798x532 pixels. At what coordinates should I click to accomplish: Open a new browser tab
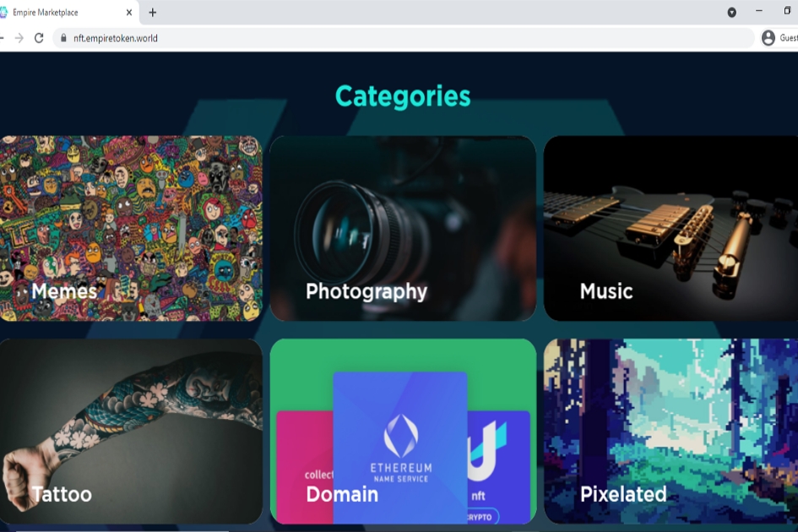[152, 13]
